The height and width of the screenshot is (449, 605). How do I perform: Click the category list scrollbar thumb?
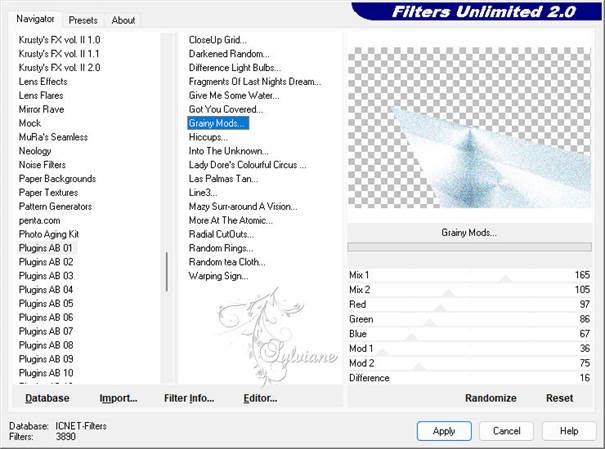167,272
